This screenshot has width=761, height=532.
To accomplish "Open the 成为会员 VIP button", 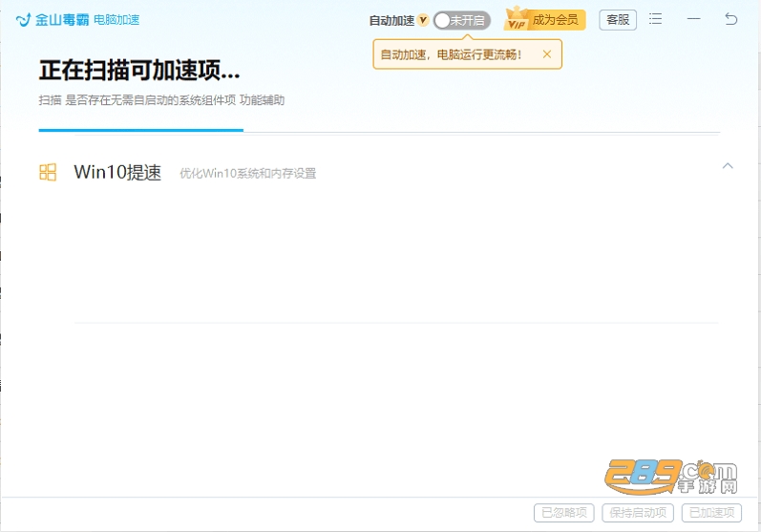I will 544,19.
